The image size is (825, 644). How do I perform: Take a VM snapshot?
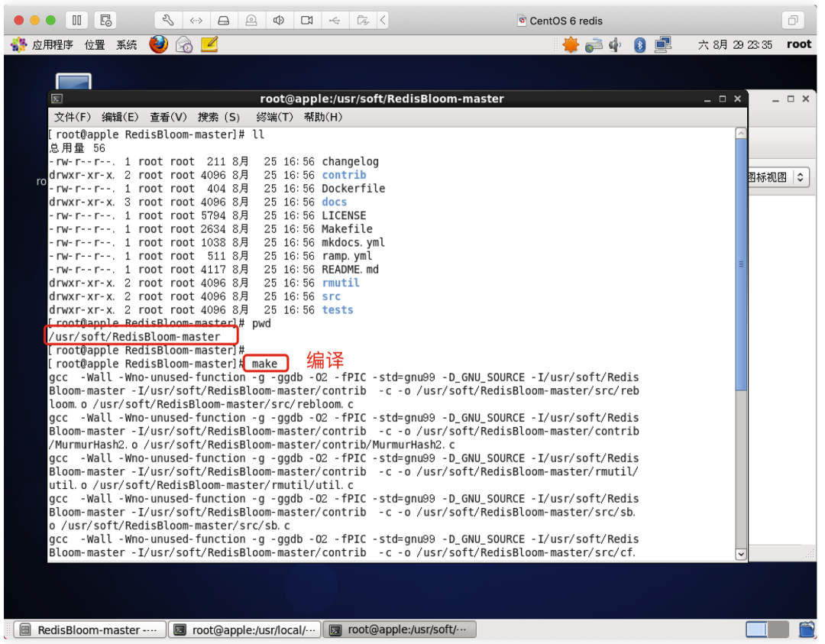tap(105, 21)
